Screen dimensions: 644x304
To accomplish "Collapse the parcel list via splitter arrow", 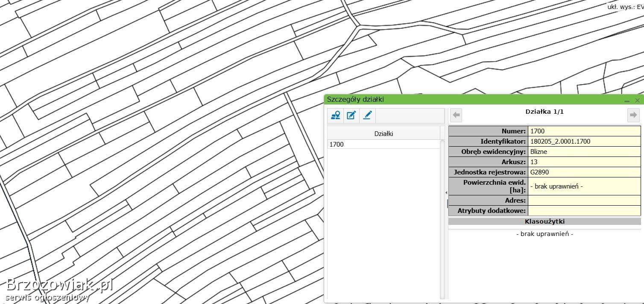I will [x=446, y=193].
